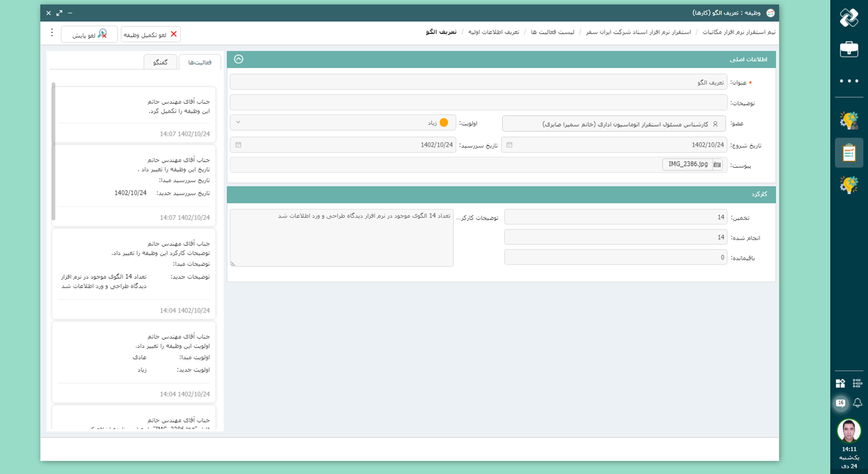Open the three-dots more menu in sidebar
This screenshot has width=868, height=474.
tap(849, 81)
